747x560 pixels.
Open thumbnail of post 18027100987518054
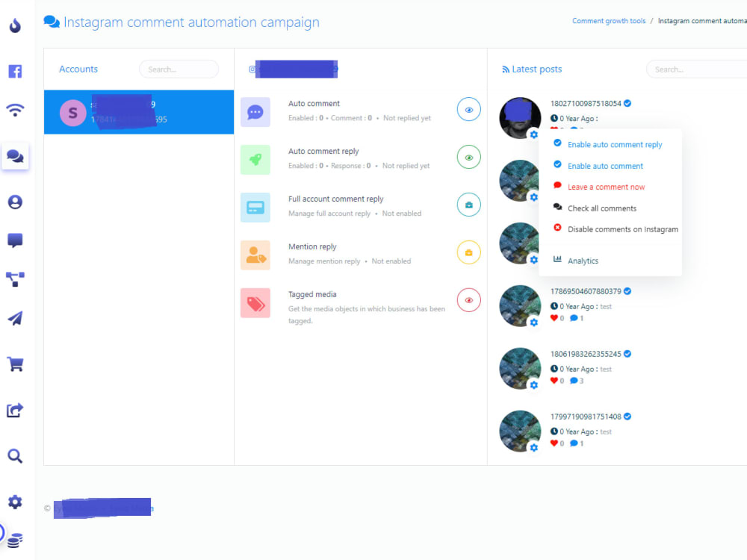[x=520, y=118]
